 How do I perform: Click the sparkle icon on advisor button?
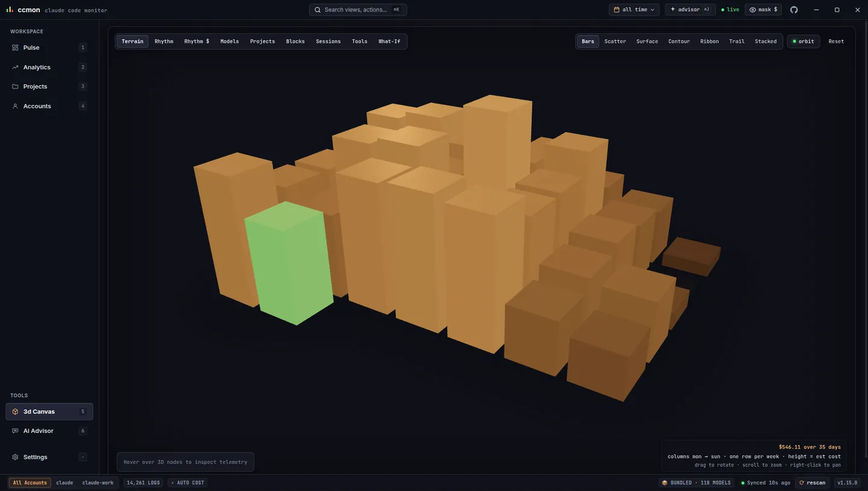point(673,10)
